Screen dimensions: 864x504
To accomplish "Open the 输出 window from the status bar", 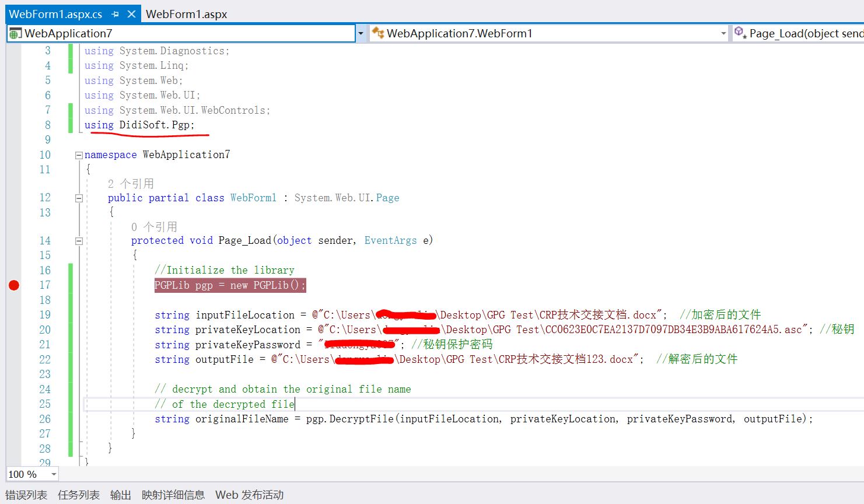I will click(x=120, y=495).
